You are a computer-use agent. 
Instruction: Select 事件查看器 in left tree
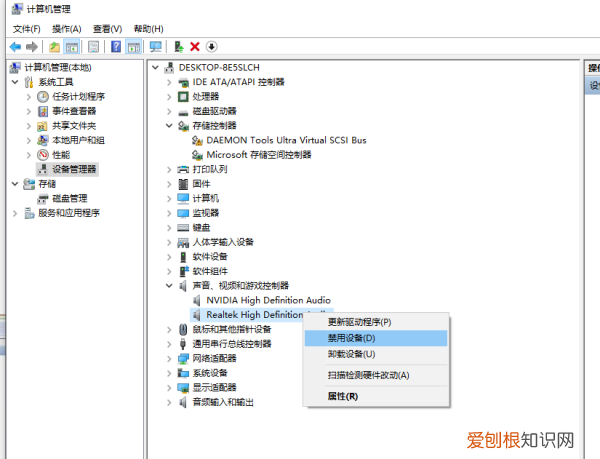point(74,111)
